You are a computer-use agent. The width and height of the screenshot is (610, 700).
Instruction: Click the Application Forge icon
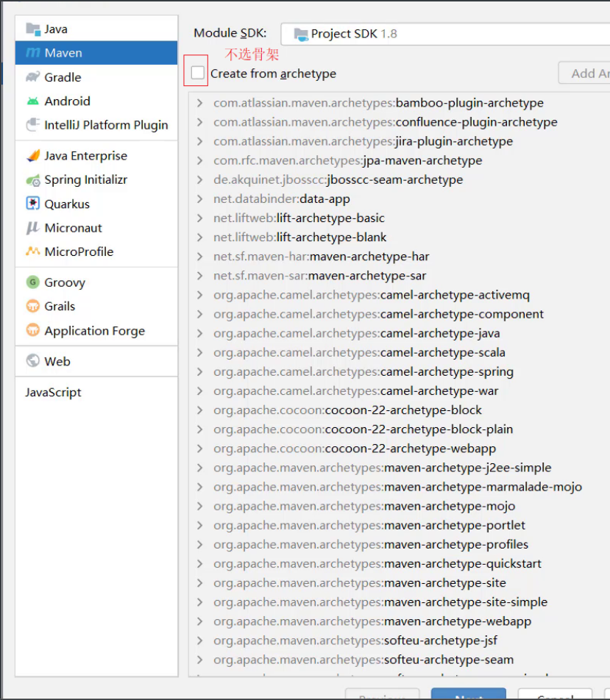[x=33, y=330]
